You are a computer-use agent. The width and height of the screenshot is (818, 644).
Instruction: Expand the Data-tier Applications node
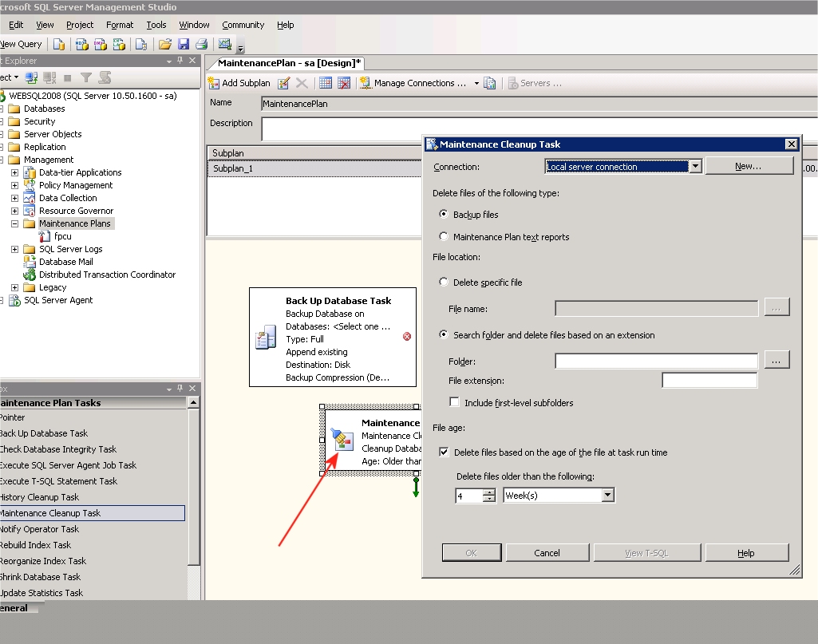click(x=14, y=172)
